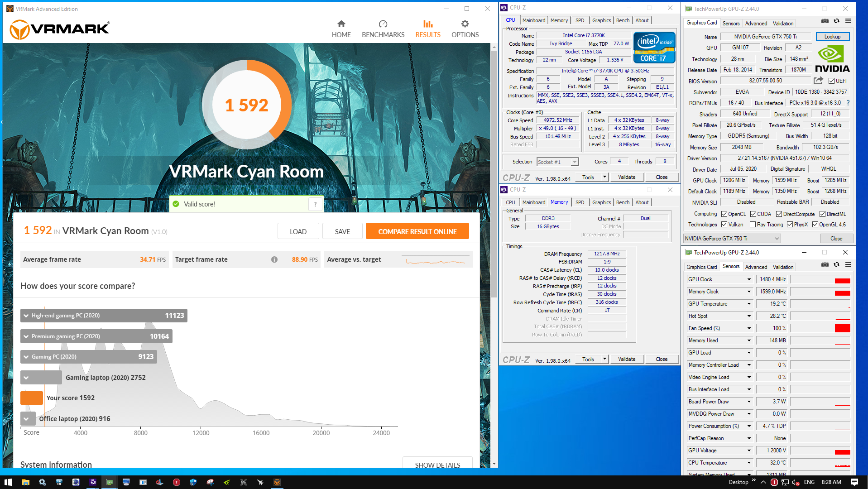
Task: Click the VRMark icon in the taskbar
Action: pos(277,482)
